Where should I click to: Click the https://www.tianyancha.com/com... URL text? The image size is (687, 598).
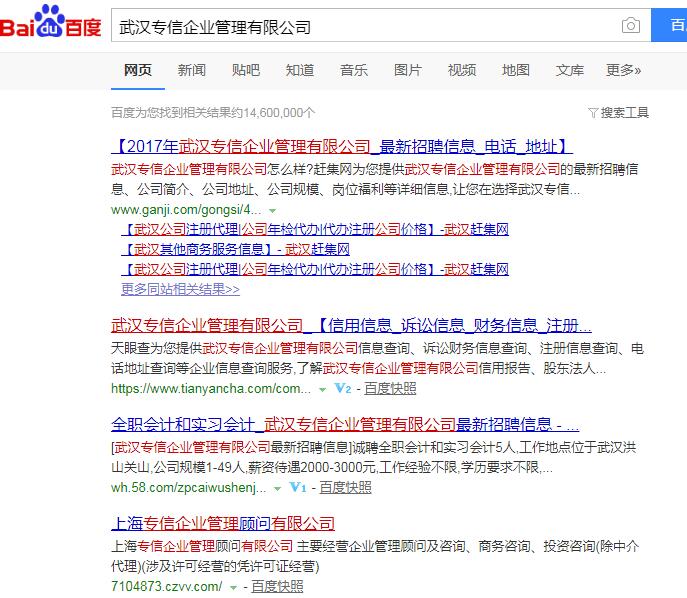coord(211,389)
